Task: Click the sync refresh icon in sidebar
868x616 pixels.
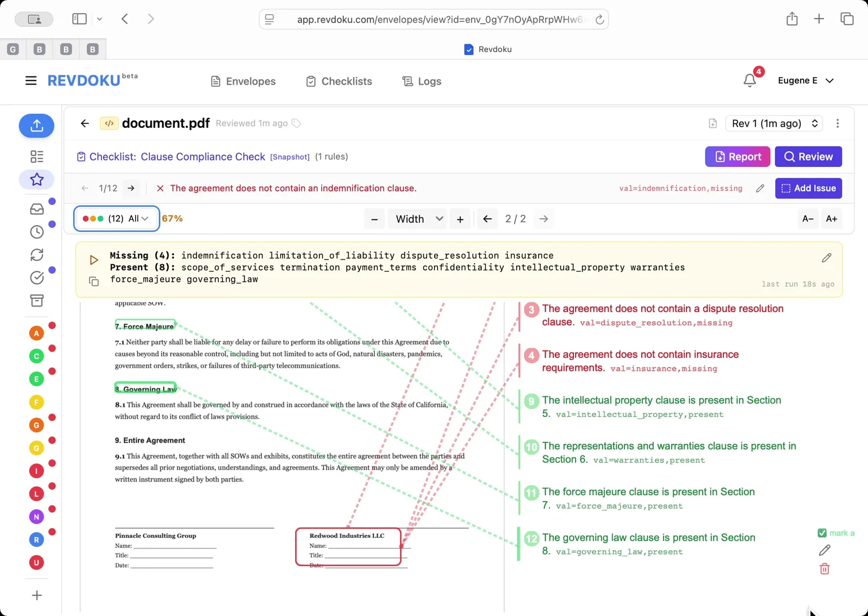Action: tap(36, 254)
